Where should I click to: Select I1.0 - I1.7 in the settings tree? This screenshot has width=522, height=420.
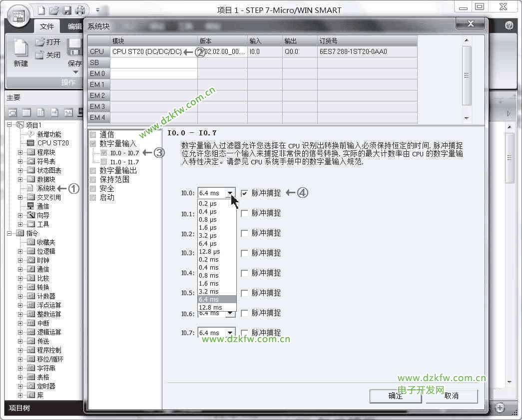(x=124, y=162)
